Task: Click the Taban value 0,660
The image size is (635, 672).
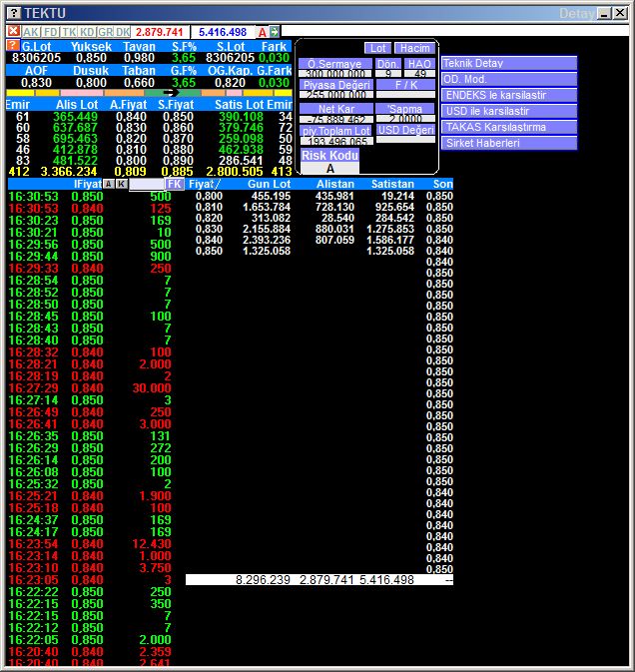Action: tap(139, 82)
